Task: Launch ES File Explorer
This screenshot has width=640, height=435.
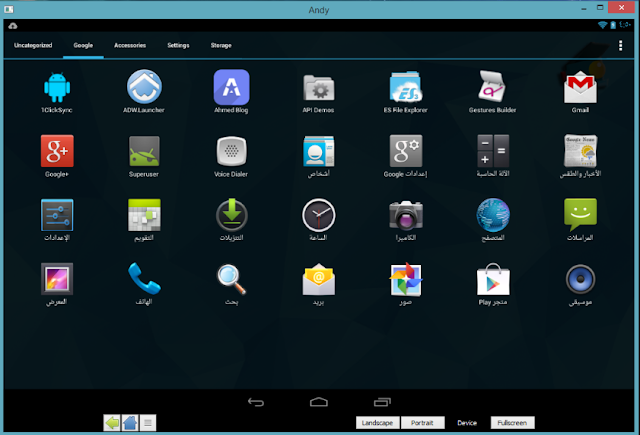Action: pyautogui.click(x=406, y=87)
